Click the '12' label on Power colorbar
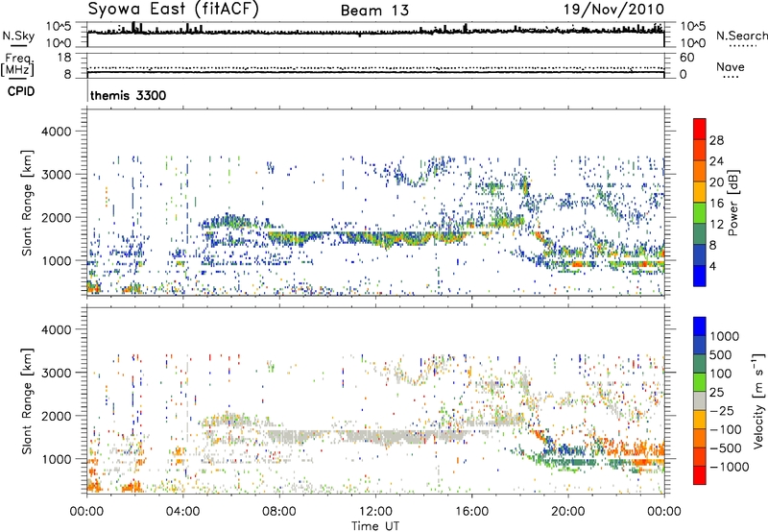 716,225
